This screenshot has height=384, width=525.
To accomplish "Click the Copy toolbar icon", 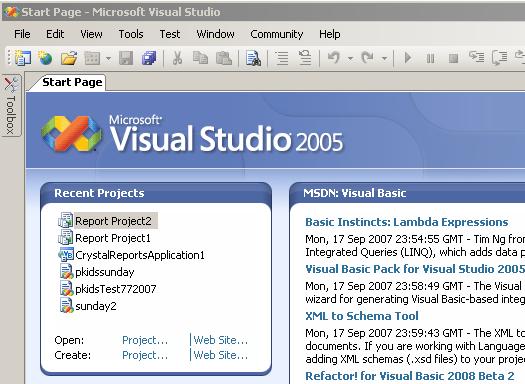I will (x=200, y=58).
